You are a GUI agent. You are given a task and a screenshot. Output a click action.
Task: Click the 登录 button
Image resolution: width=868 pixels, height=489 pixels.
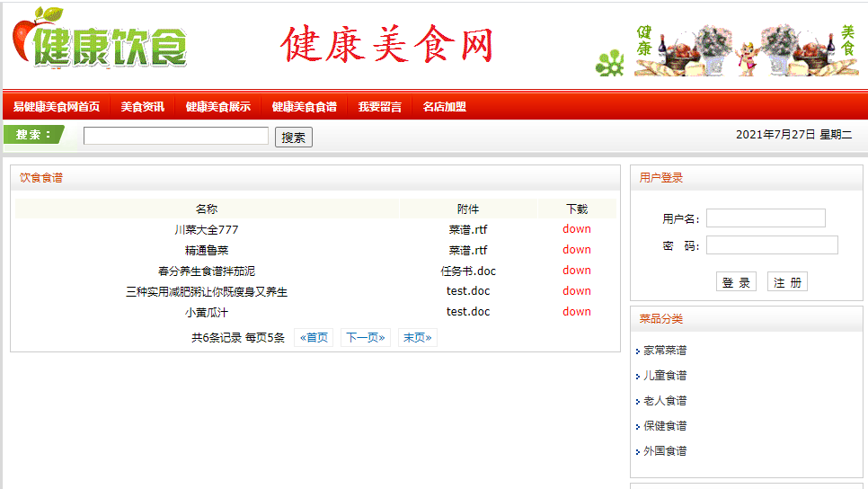736,282
